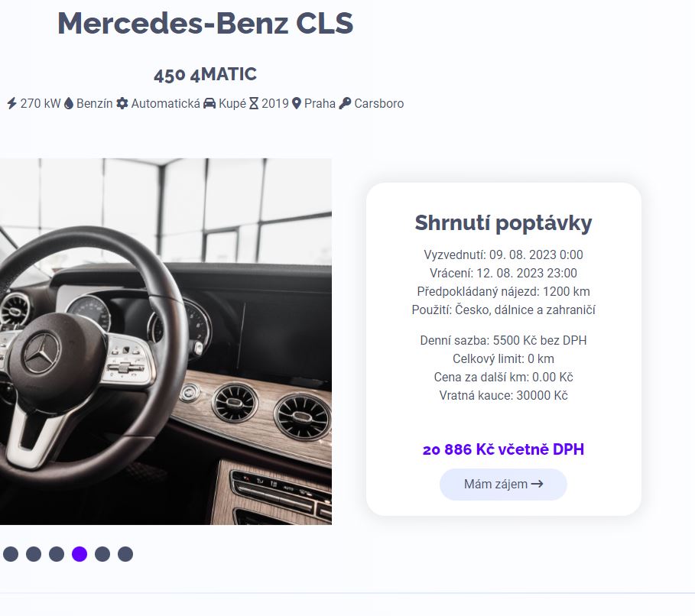Click the Mám zájem button
Viewport: 695px width, 616px height.
(x=503, y=485)
